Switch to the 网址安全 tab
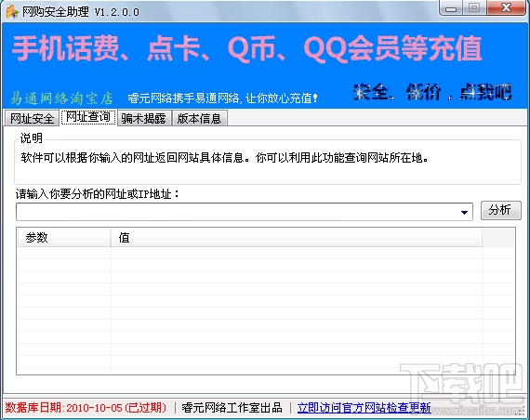Viewport: 530px width, 420px height. coord(32,119)
